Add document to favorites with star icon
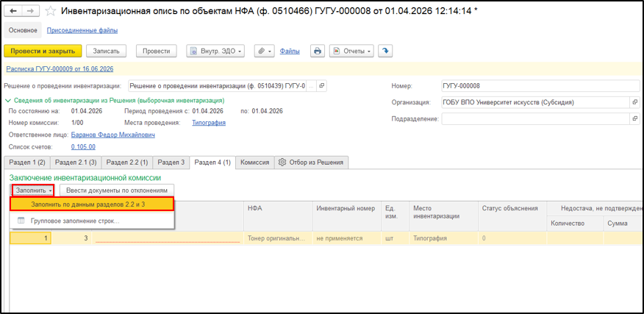 (50, 11)
